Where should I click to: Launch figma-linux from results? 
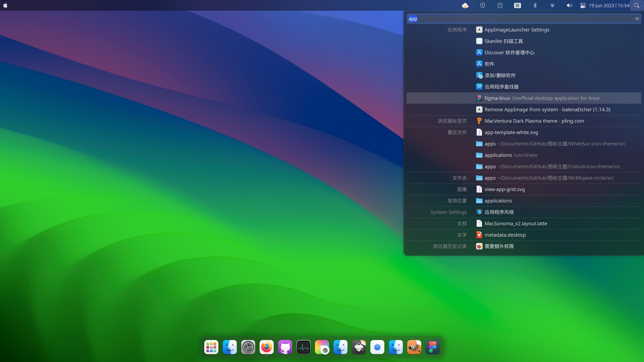(x=524, y=98)
